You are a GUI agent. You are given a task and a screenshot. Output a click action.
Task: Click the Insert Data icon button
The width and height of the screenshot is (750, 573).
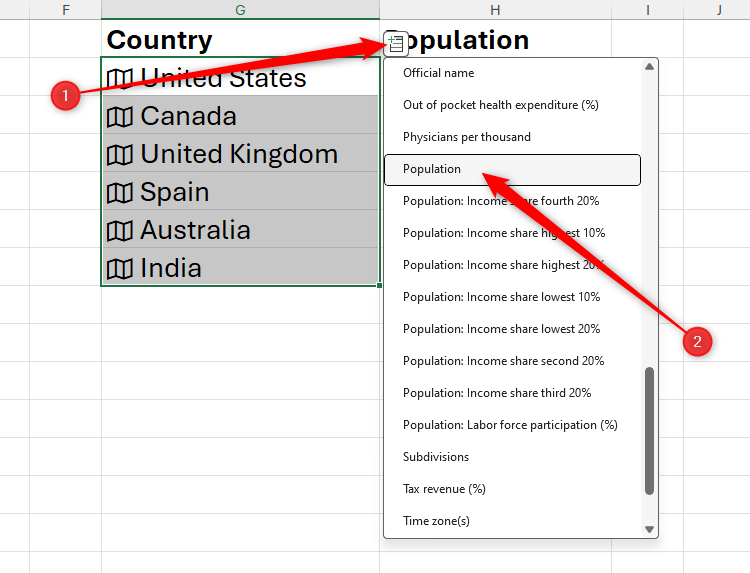396,43
